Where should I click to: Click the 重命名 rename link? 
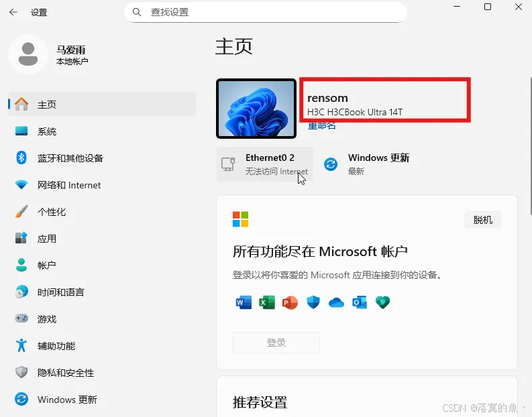(x=321, y=126)
